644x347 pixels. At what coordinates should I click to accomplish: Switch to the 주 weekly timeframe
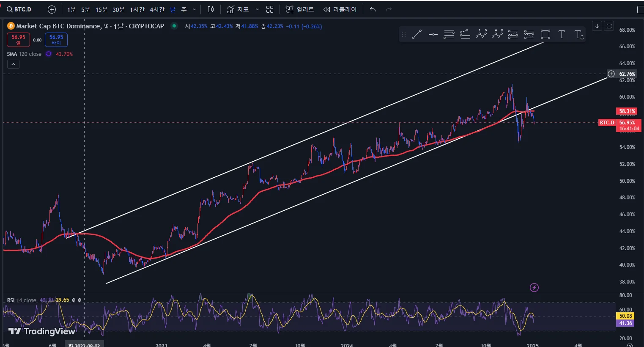click(x=184, y=9)
